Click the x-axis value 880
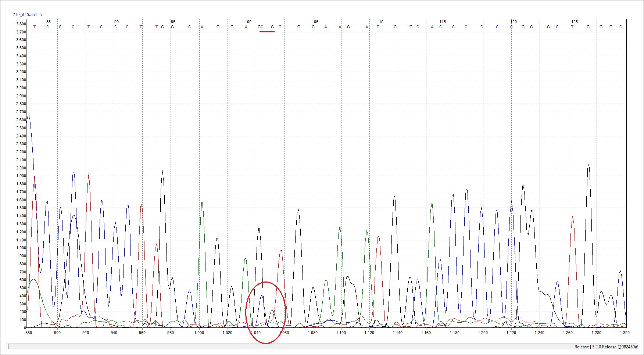 (29, 333)
